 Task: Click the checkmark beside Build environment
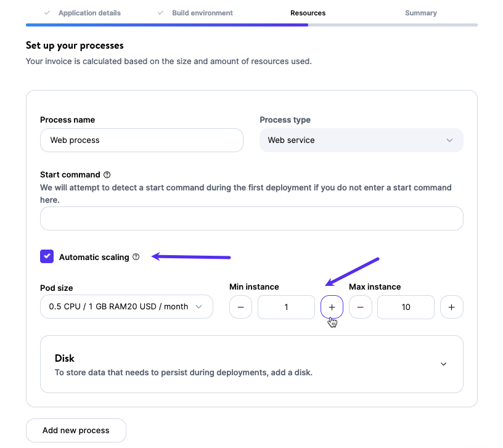coord(160,12)
